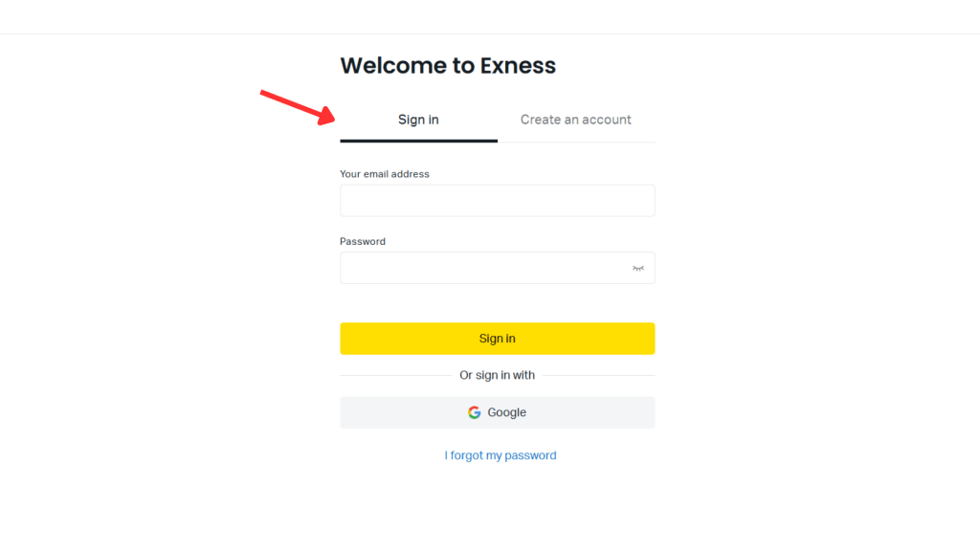Viewport: 980px width, 551px height.
Task: Submit the login form
Action: (x=497, y=338)
